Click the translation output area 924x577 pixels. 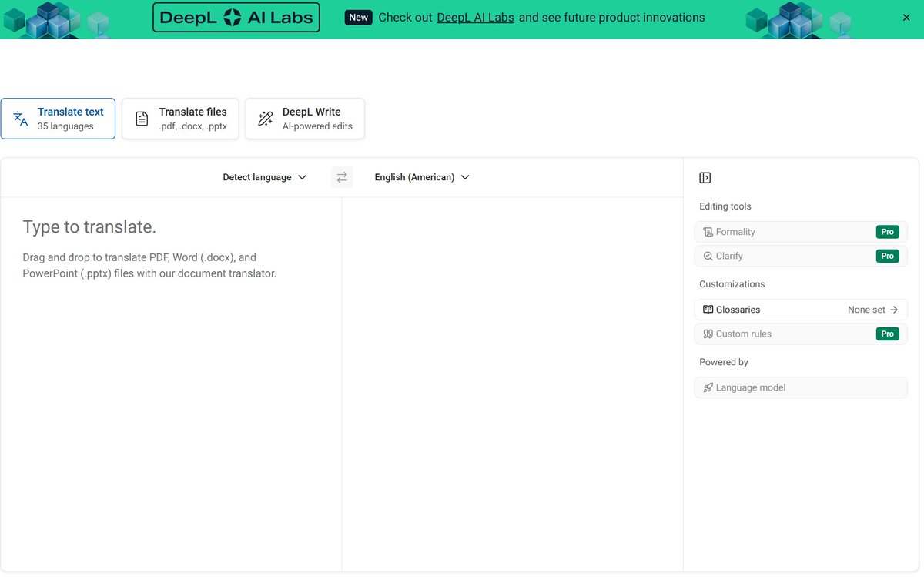coord(512,384)
